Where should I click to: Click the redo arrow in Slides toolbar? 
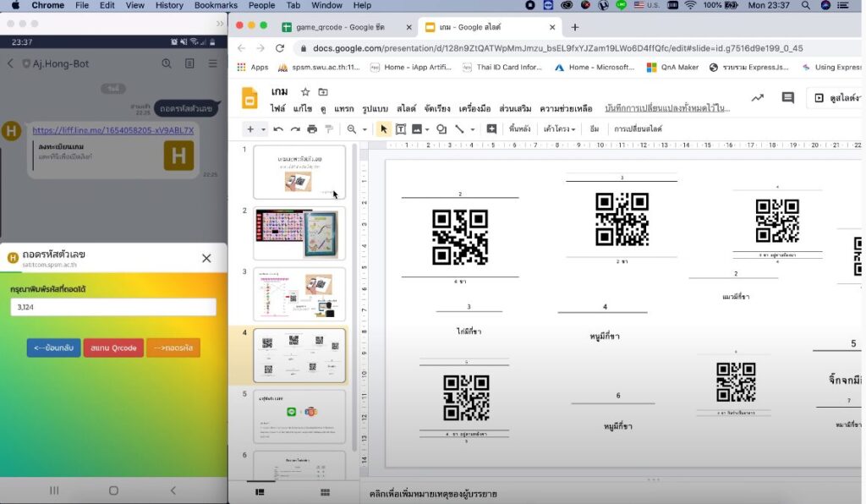click(x=295, y=129)
